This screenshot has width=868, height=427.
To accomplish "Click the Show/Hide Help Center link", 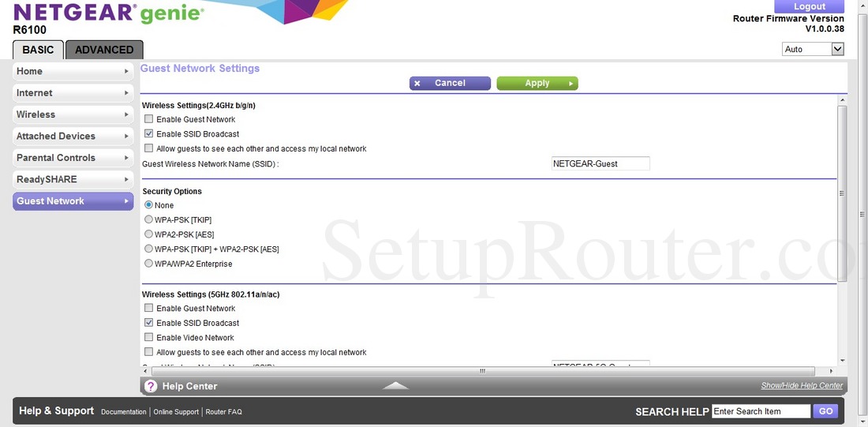I will 802,385.
